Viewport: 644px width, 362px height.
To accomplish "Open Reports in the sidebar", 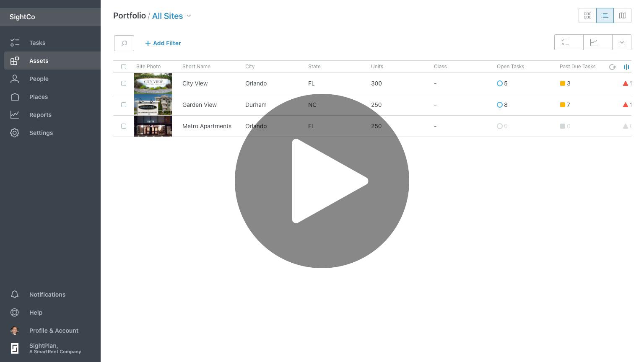I will (40, 115).
